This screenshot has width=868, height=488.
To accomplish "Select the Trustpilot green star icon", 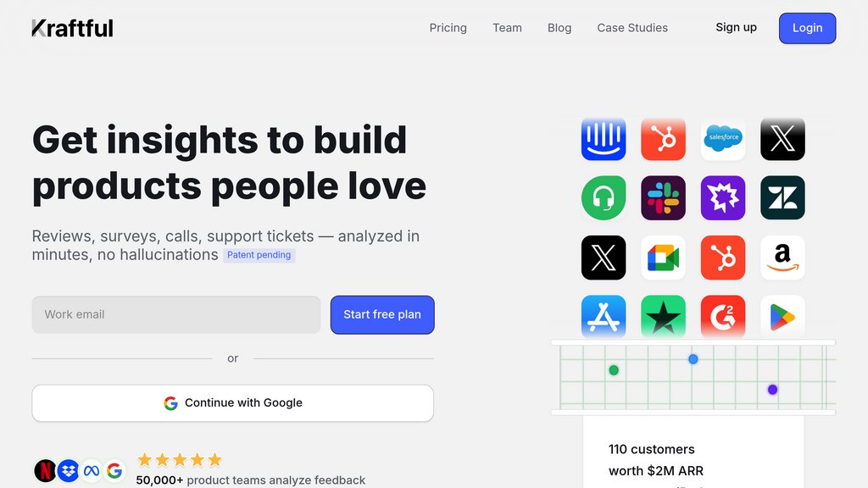I will 663,316.
